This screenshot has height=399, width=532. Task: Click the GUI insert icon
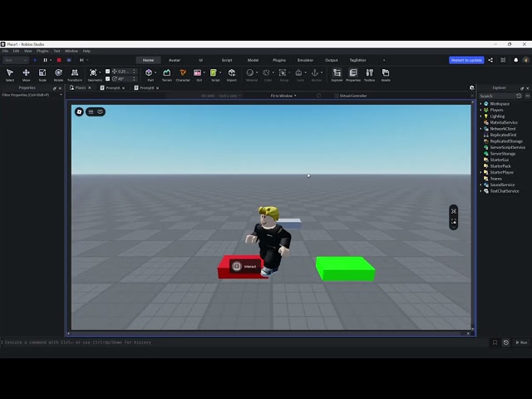coord(198,72)
